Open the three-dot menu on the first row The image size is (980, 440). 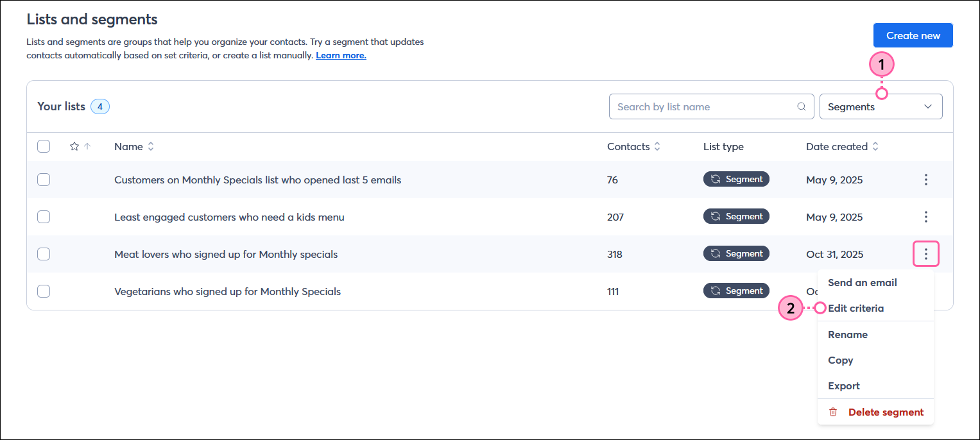pos(925,180)
